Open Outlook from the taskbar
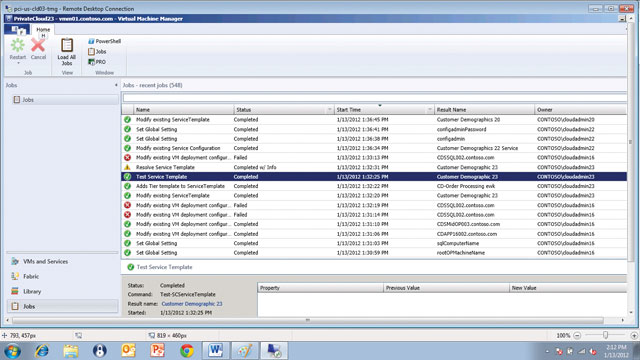This screenshot has height=360, width=640. 129,351
